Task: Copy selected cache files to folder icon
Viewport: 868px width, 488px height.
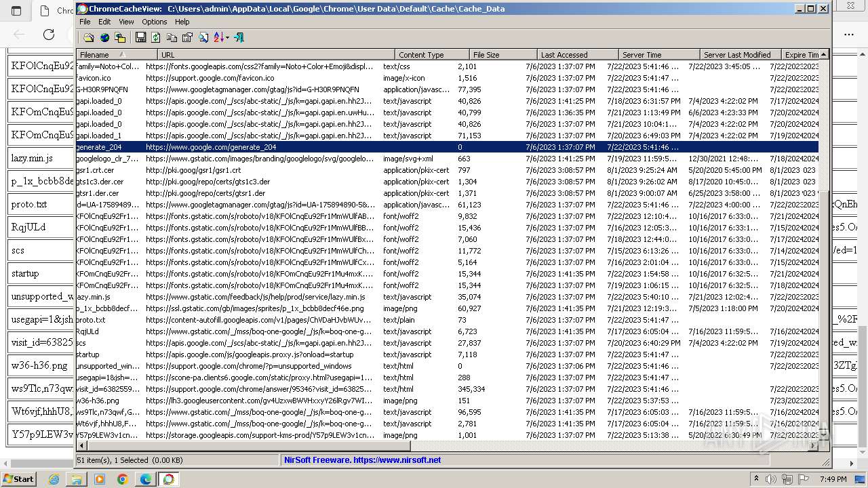Action: coord(120,38)
